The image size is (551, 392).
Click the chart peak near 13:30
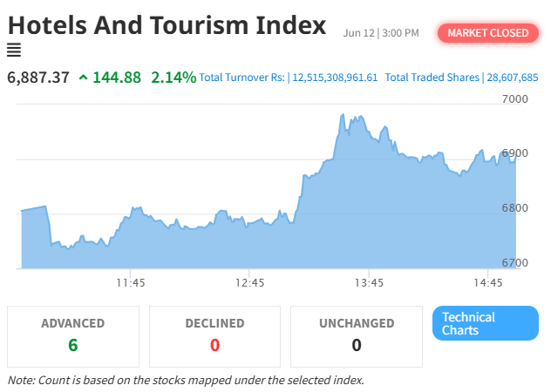click(x=343, y=114)
